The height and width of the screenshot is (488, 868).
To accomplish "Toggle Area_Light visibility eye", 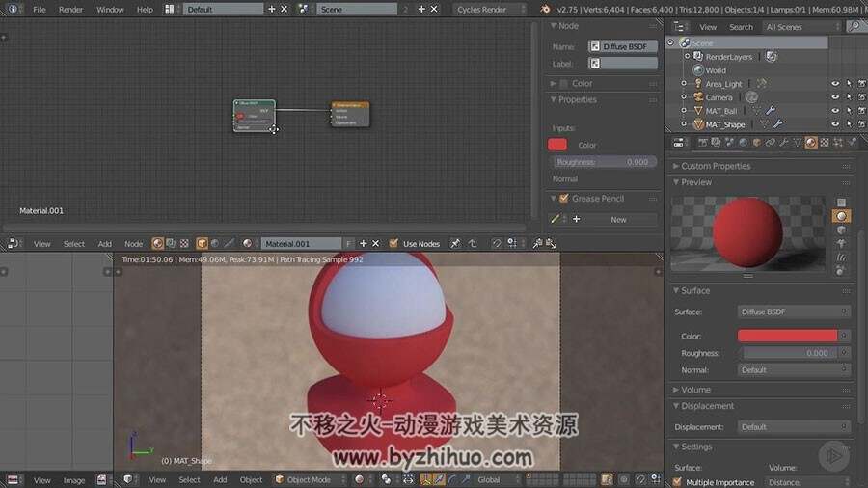I will (835, 84).
